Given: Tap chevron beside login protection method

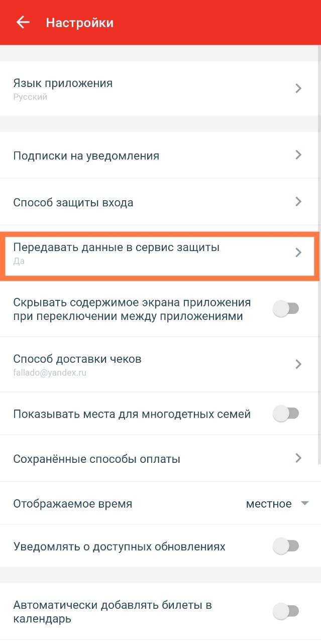Looking at the screenshot, I should (298, 202).
